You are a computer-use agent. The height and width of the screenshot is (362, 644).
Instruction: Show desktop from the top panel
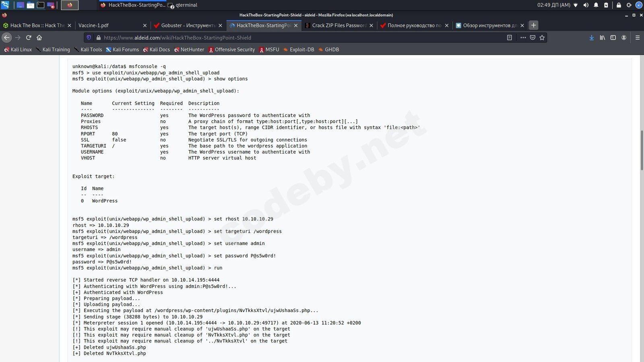tap(20, 5)
